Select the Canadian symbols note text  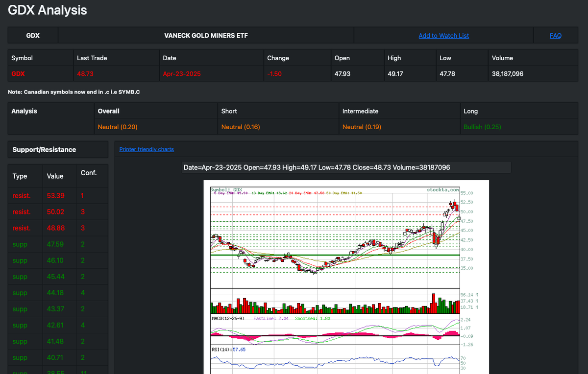coord(74,92)
